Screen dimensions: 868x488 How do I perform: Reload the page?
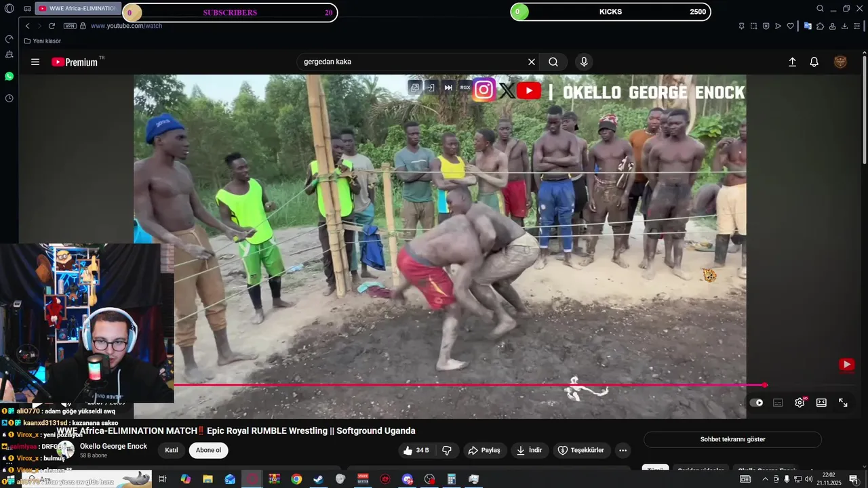pyautogui.click(x=52, y=26)
